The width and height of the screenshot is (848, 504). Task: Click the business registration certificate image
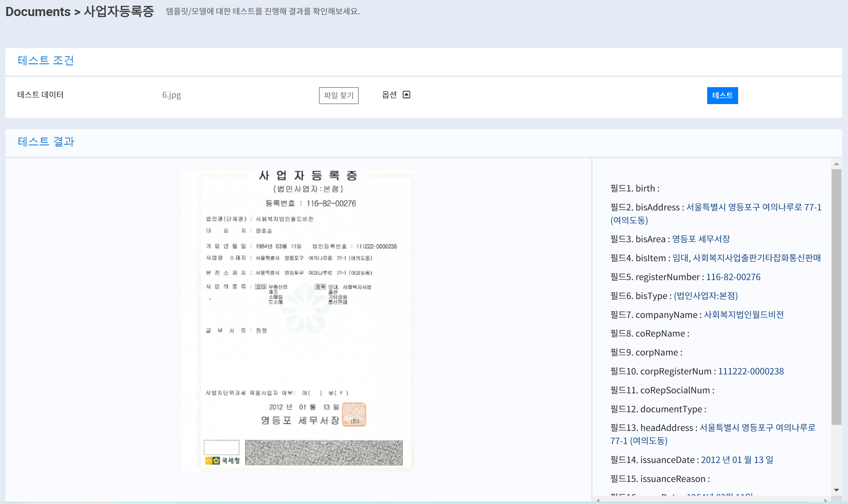point(298,321)
